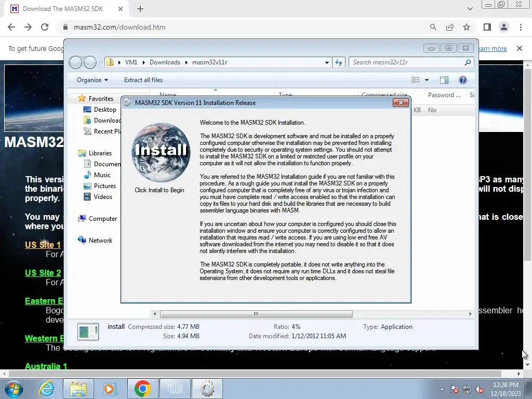Click Downloads in the Explorer breadcrumb
532x399 pixels.
tap(165, 62)
